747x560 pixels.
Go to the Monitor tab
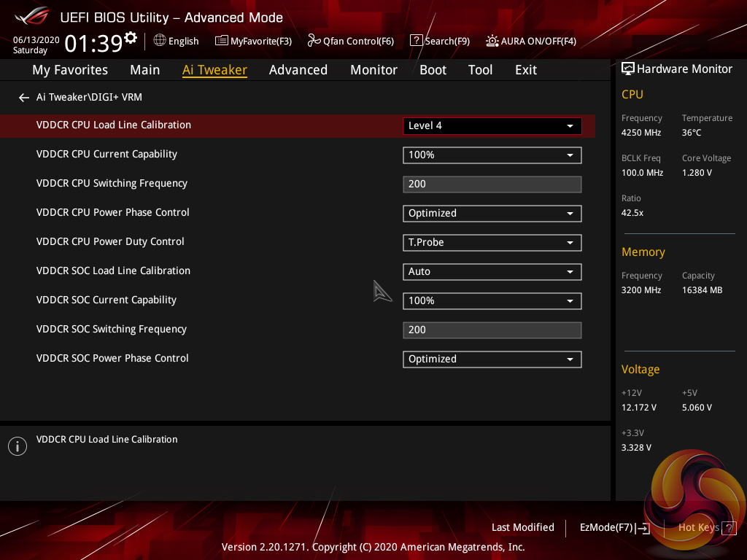coord(373,70)
